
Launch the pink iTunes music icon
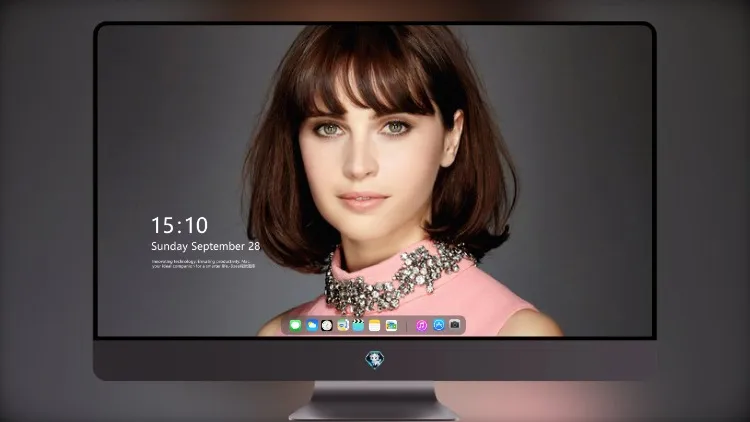[421, 325]
